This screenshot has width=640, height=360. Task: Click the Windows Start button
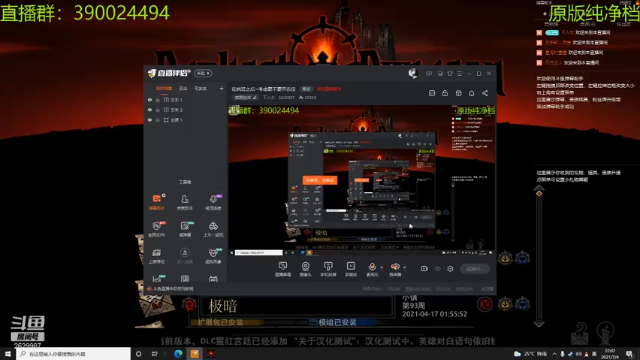[x=8, y=354]
